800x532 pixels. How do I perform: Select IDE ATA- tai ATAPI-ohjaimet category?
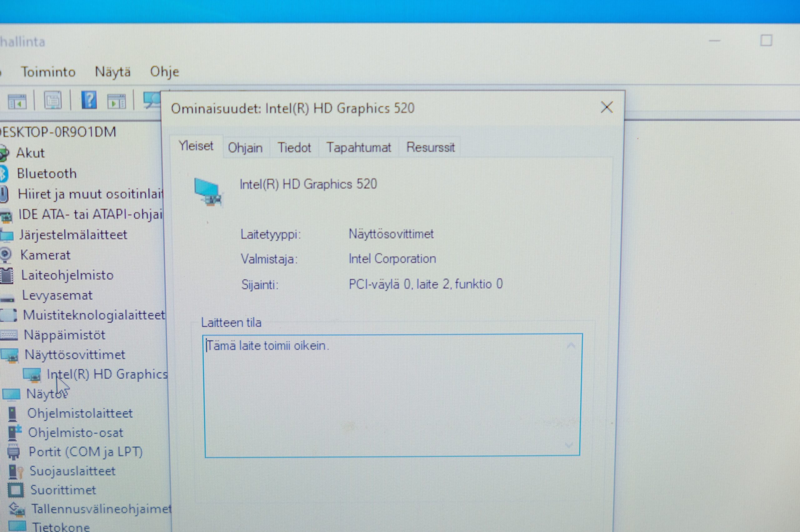click(91, 214)
